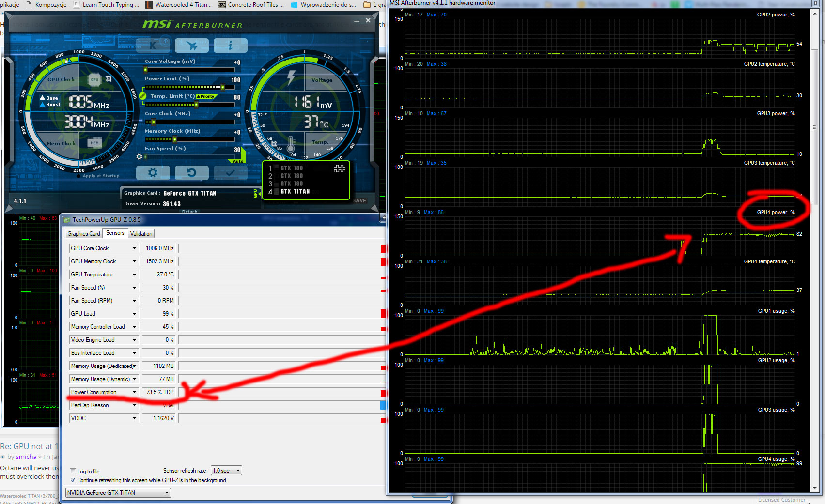Click the 1006.0 MHz core clock value
The image size is (825, 504).
[160, 248]
